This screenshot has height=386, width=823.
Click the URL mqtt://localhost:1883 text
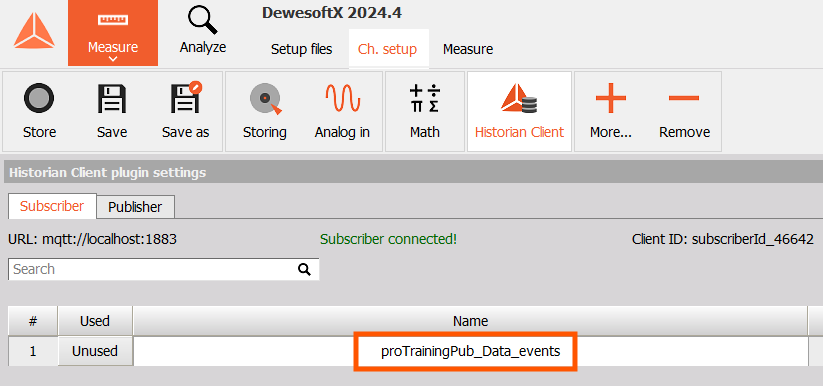tap(92, 240)
